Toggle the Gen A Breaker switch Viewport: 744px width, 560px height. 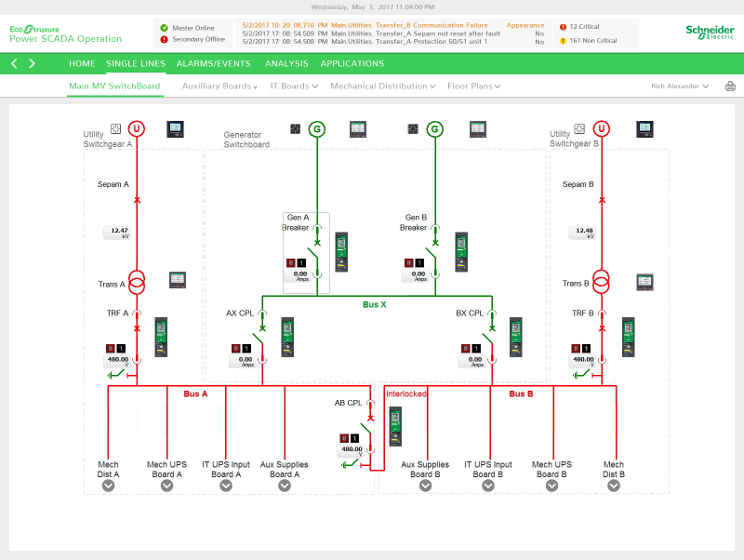(316, 251)
